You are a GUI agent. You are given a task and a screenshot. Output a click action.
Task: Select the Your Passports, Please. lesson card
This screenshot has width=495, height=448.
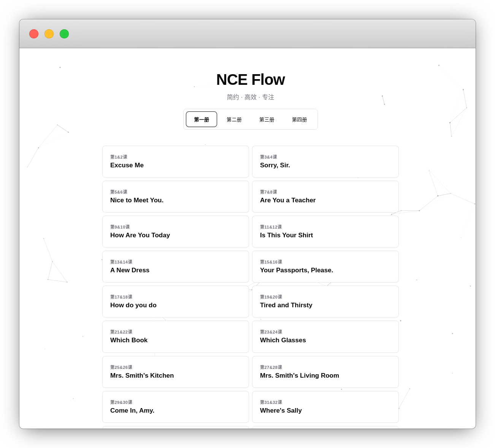point(325,267)
